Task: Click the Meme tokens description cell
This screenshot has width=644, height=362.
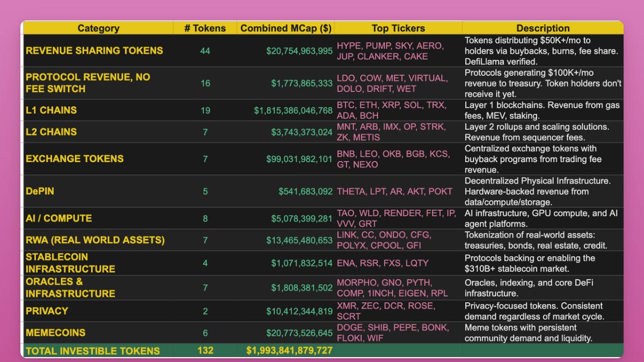Action: pyautogui.click(x=543, y=333)
